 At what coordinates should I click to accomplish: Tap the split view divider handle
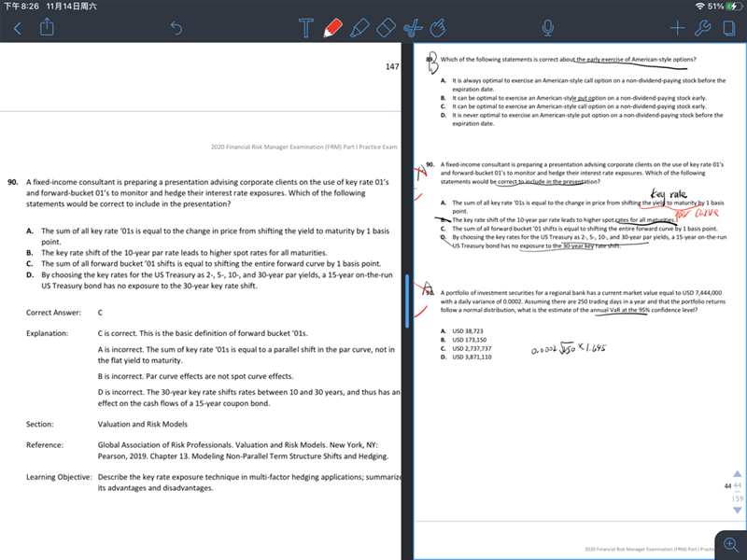tap(407, 301)
